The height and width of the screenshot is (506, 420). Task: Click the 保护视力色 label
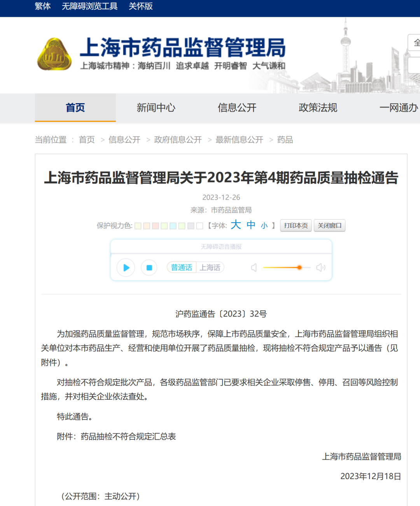[x=115, y=226]
